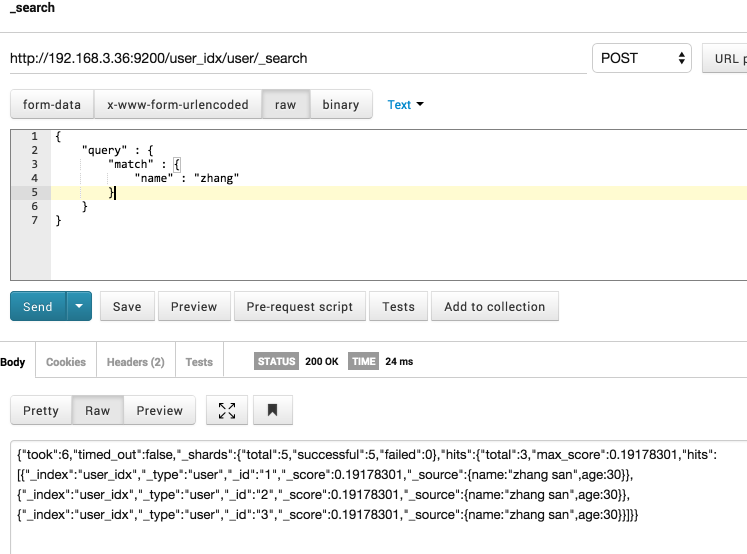Select the form-data body type

click(52, 104)
